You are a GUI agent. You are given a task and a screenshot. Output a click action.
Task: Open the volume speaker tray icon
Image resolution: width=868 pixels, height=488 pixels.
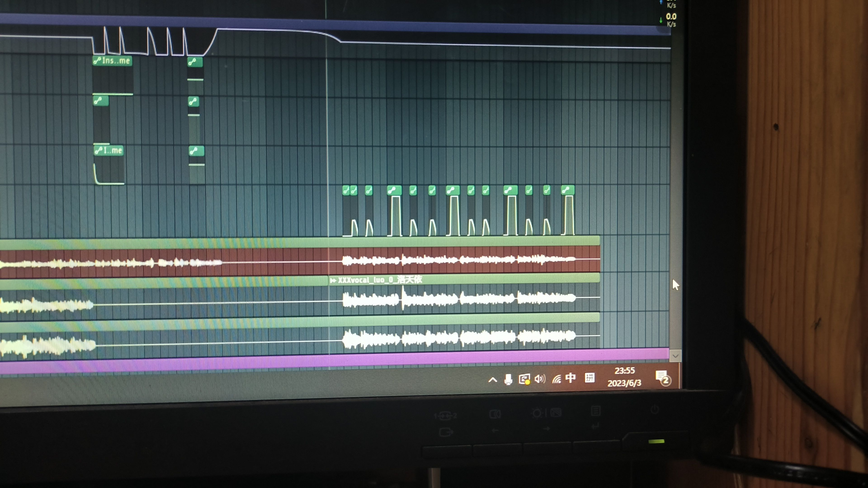coord(540,379)
